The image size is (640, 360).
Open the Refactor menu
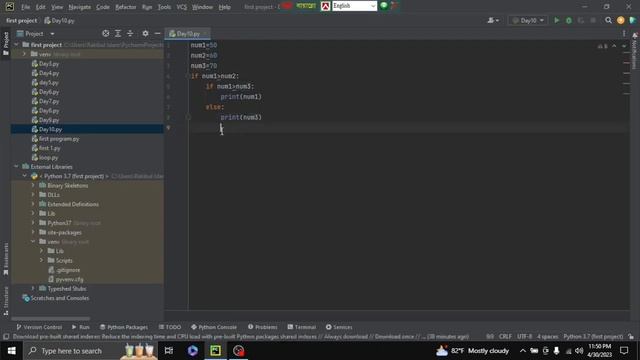(126, 7)
